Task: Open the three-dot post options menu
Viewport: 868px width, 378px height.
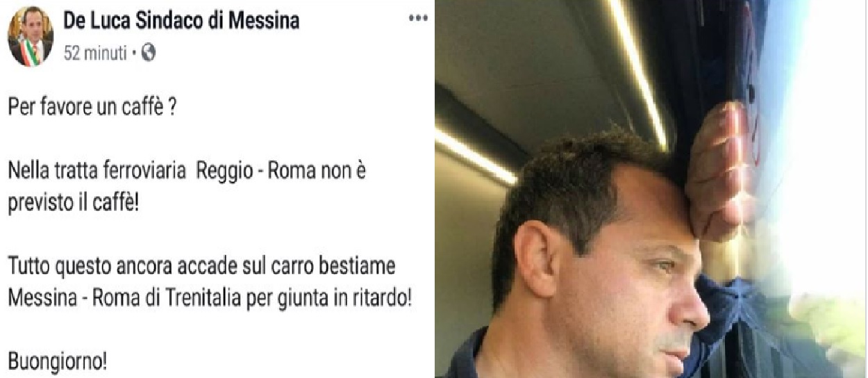Action: tap(417, 20)
